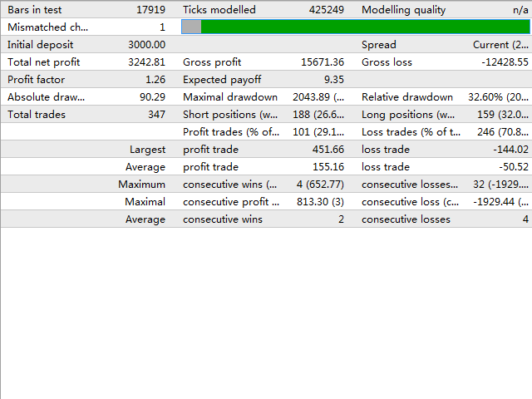The height and width of the screenshot is (399, 532).
Task: Click the 'Absolute draw...' label
Action: pos(47,97)
